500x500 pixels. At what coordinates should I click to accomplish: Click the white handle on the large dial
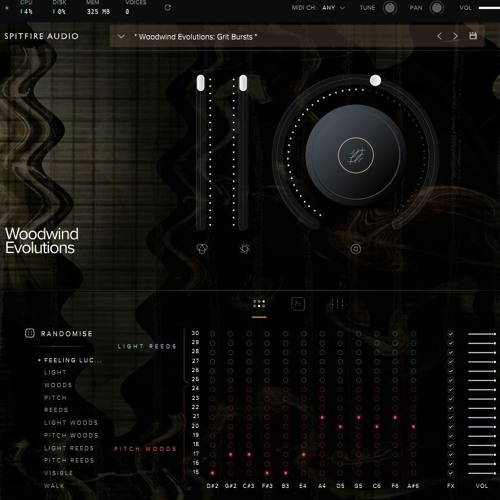375,80
